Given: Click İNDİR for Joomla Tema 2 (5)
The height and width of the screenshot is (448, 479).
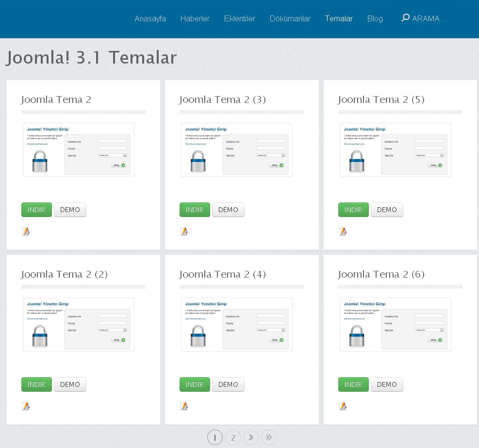Looking at the screenshot, I should [x=353, y=210].
